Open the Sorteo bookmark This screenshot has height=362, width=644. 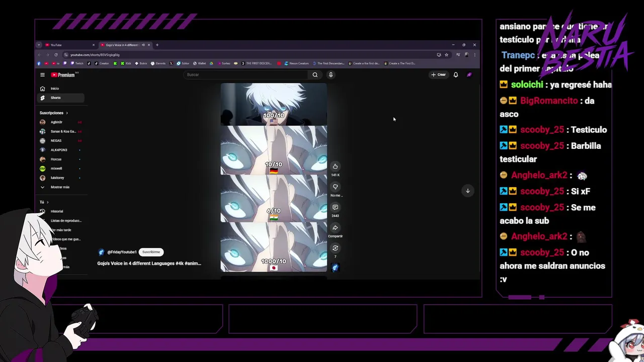coord(223,63)
